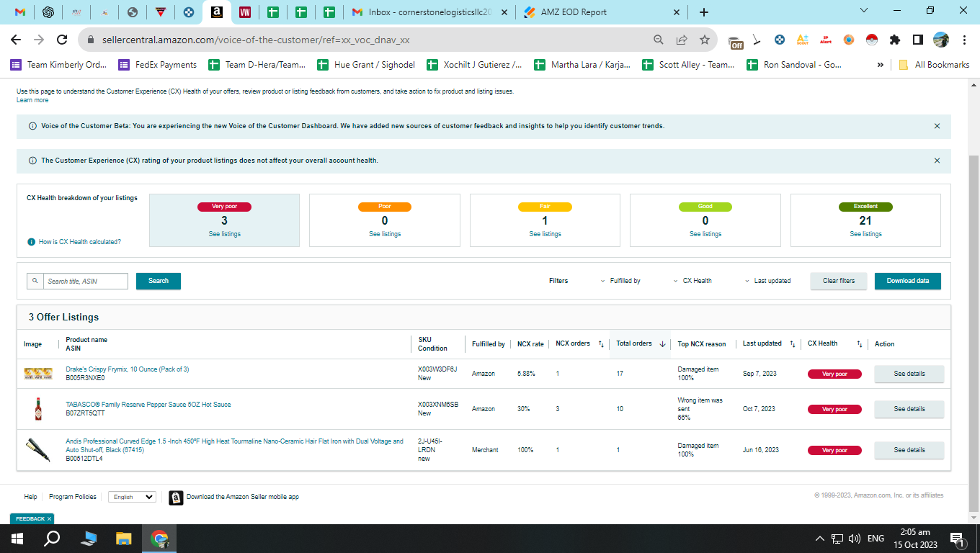The height and width of the screenshot is (553, 980).
Task: Dismiss the CX rating account health banner
Action: (937, 161)
